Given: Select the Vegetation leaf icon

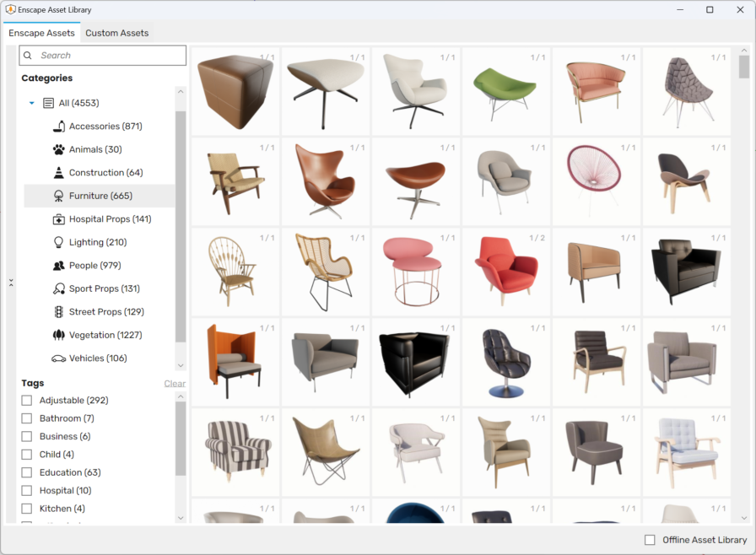Looking at the screenshot, I should click(x=59, y=335).
